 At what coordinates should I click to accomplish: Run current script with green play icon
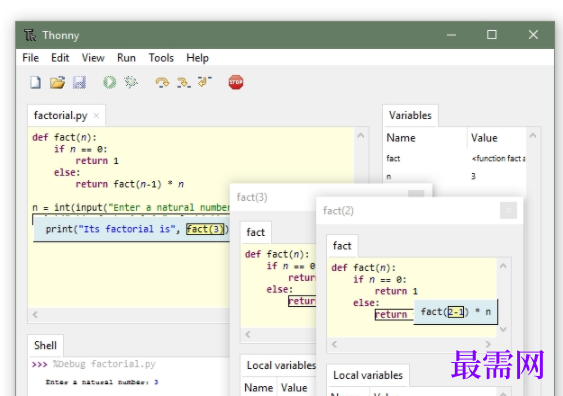point(110,83)
